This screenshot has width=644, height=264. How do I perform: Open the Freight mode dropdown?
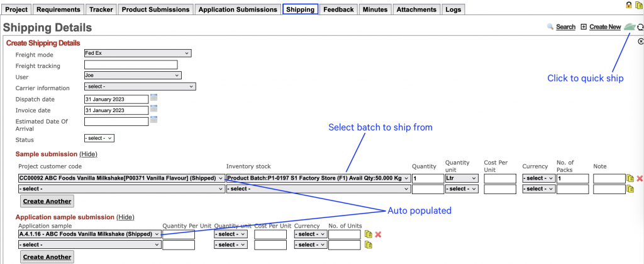click(x=138, y=54)
